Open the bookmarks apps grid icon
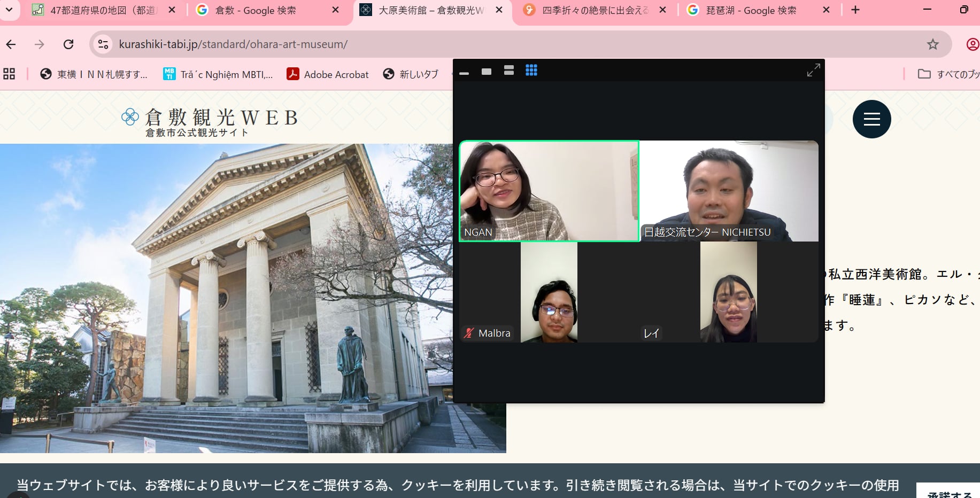Viewport: 980px width, 498px height. click(9, 74)
